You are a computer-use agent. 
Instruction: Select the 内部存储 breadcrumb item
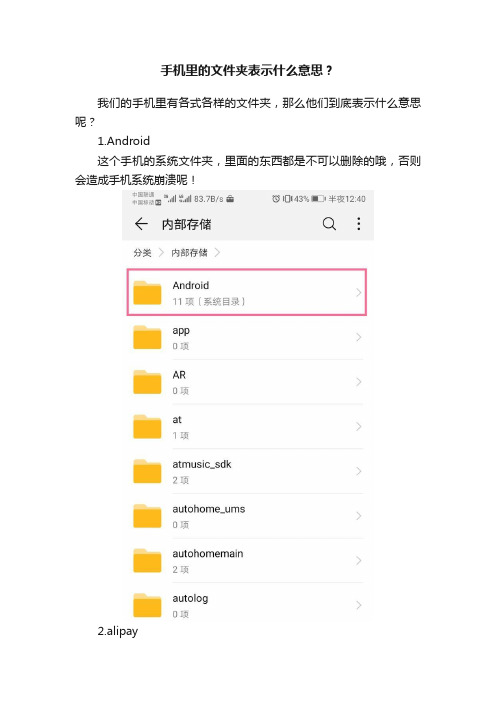point(189,253)
